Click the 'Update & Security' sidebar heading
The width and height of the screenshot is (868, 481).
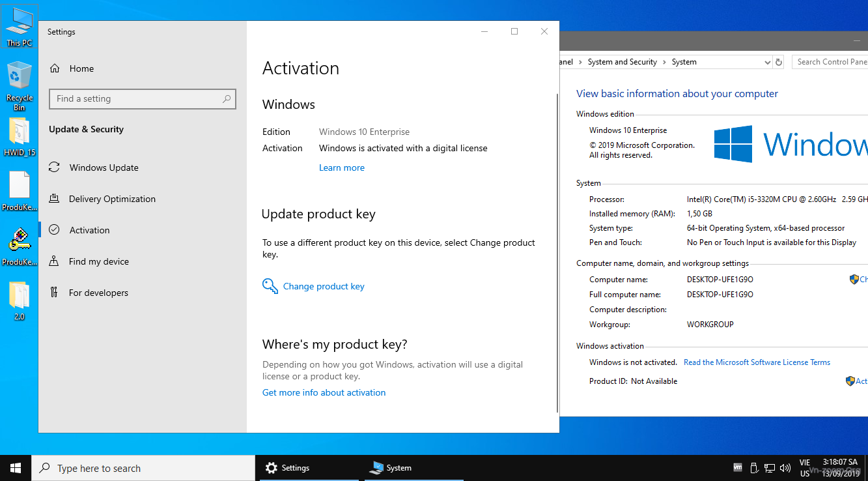[86, 129]
